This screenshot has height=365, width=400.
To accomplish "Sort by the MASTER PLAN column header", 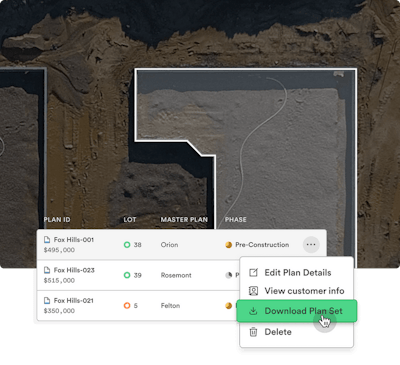I will point(184,219).
